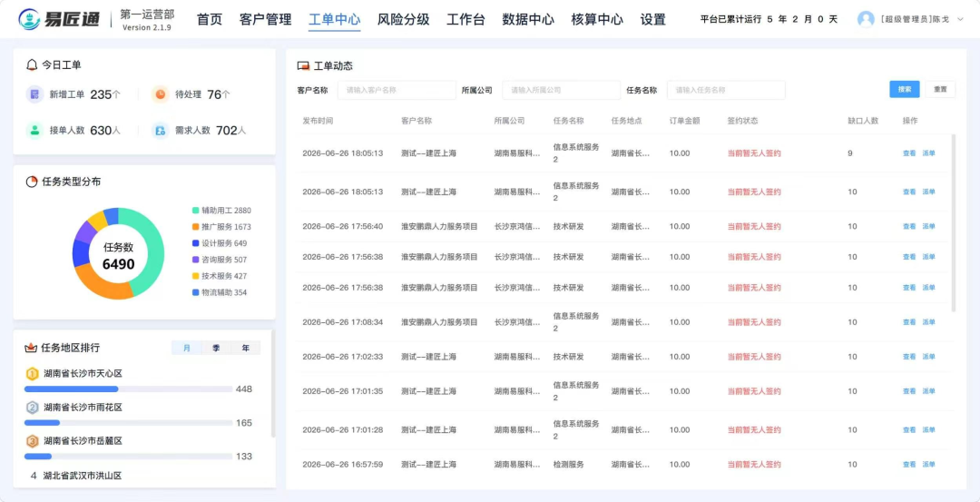The width and height of the screenshot is (980, 502).
Task: Click rank 2 medal for 雨花区
Action: tap(32, 408)
